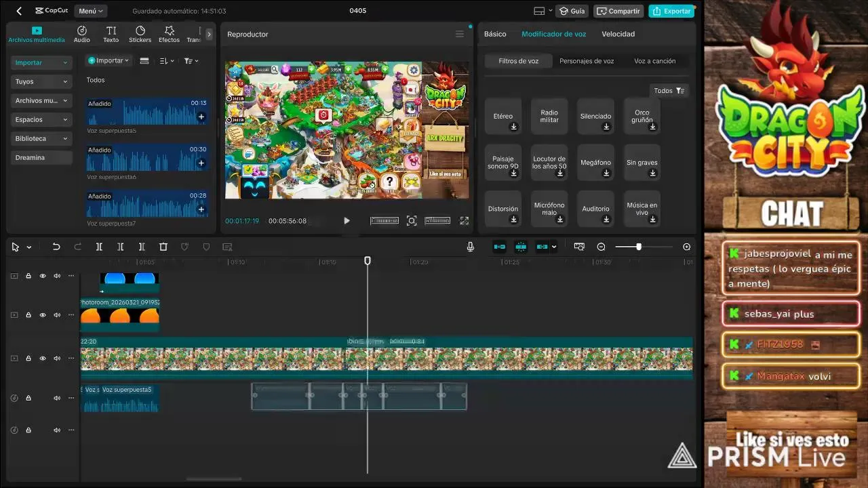Image resolution: width=868 pixels, height=488 pixels.
Task: Open the Audio media panel
Action: point(81,34)
